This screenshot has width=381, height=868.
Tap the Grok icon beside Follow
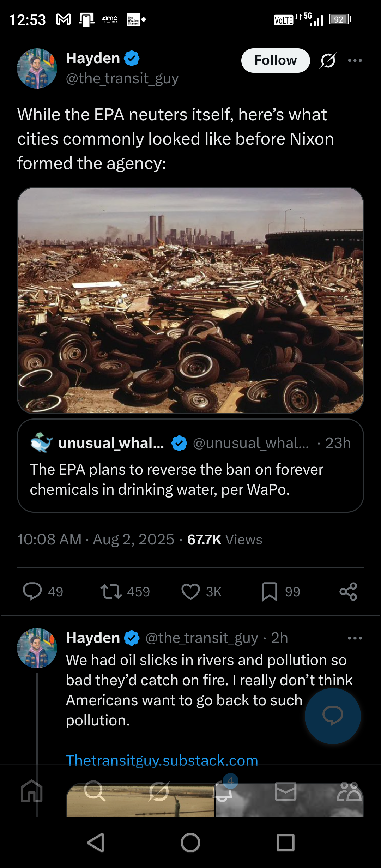tap(328, 60)
